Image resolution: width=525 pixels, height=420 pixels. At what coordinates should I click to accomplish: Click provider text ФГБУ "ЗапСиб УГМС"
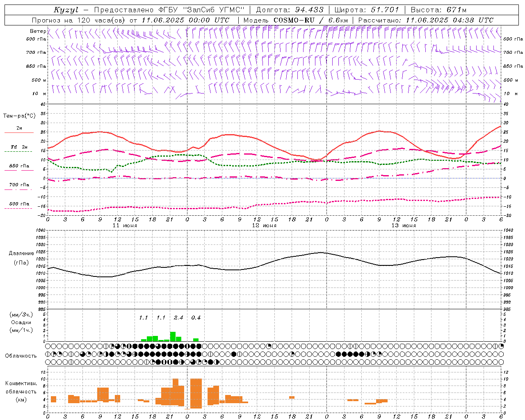pyautogui.click(x=202, y=10)
